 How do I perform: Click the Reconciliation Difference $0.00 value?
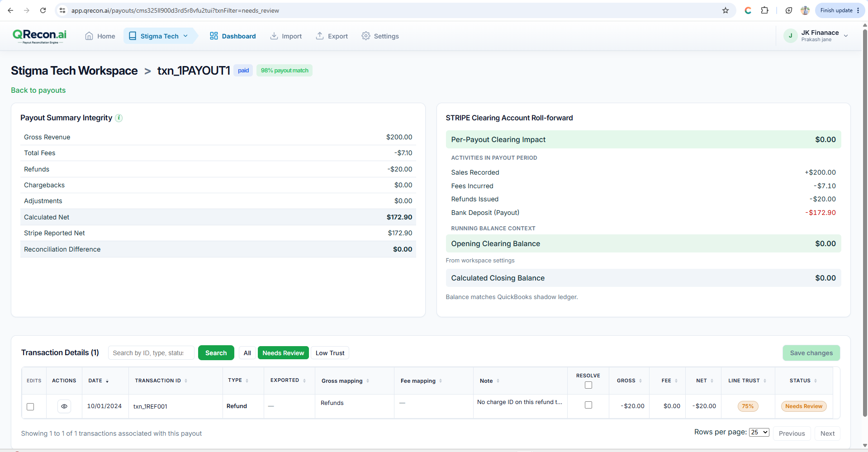403,249
